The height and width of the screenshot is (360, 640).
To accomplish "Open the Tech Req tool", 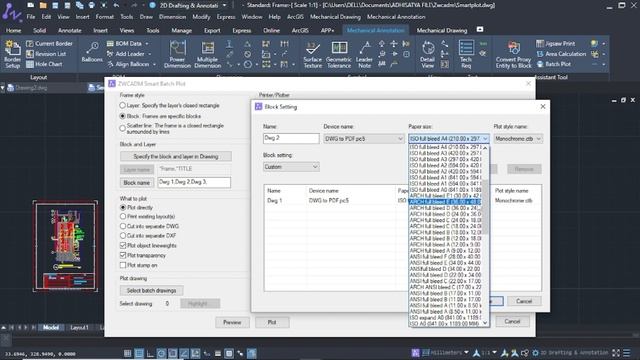I will click(466, 54).
